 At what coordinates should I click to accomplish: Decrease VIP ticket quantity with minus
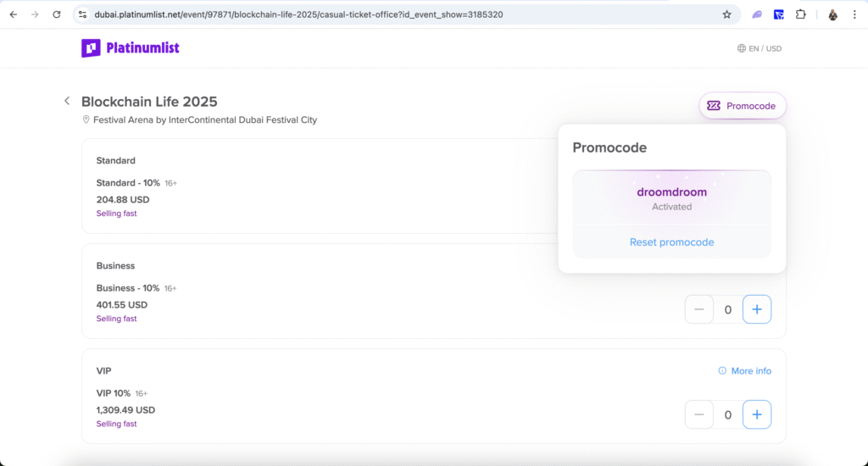(x=699, y=414)
